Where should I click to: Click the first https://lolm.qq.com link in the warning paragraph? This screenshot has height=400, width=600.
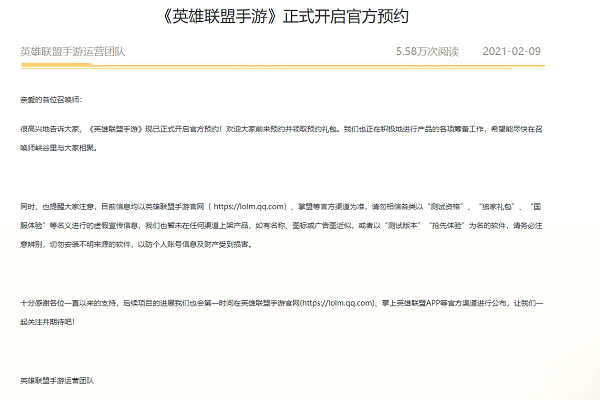[249, 207]
